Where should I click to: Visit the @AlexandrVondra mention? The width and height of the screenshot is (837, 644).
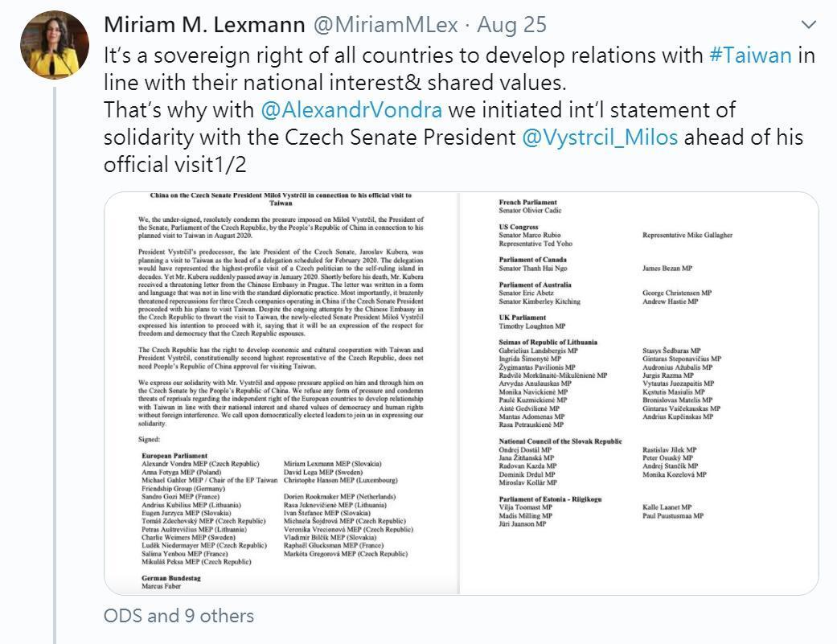pyautogui.click(x=351, y=110)
